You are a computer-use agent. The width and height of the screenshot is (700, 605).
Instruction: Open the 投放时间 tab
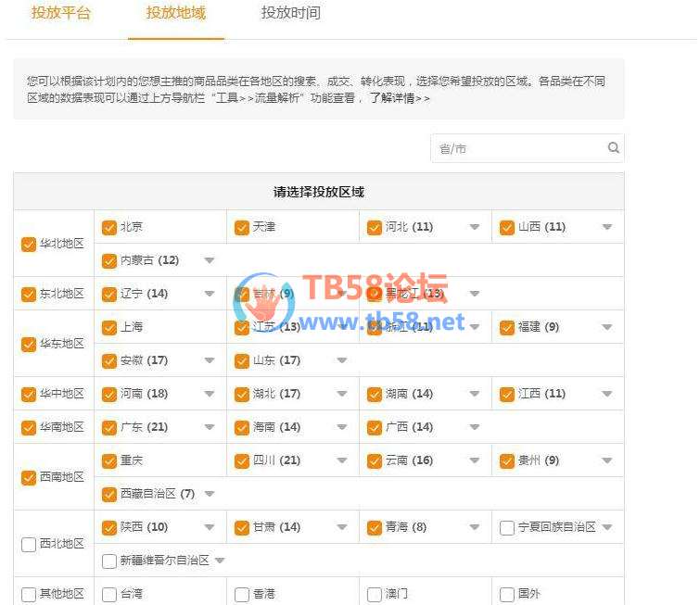[x=290, y=13]
